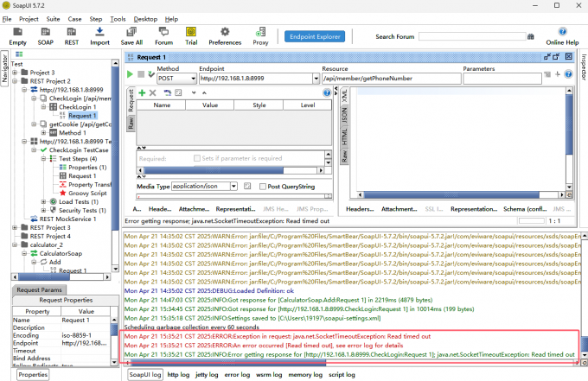The height and width of the screenshot is (381, 588).
Task: Collapse the REST Project 2 node
Action: (x=15, y=81)
